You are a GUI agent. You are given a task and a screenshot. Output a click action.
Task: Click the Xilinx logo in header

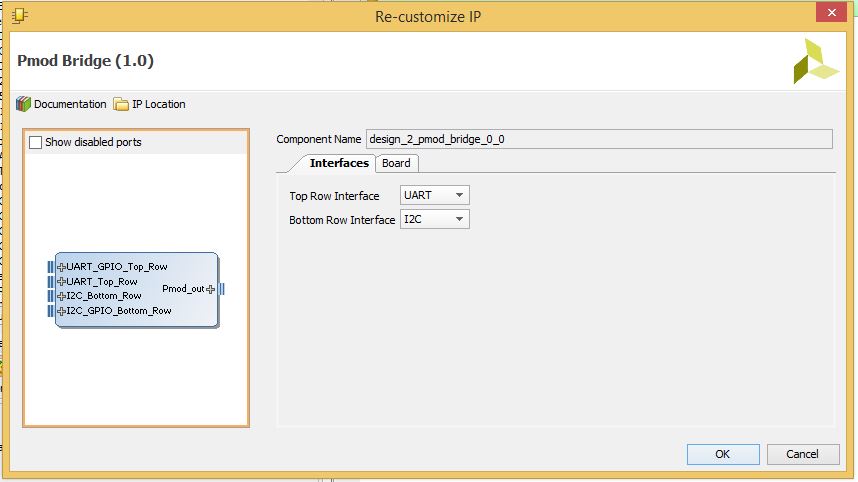(815, 61)
